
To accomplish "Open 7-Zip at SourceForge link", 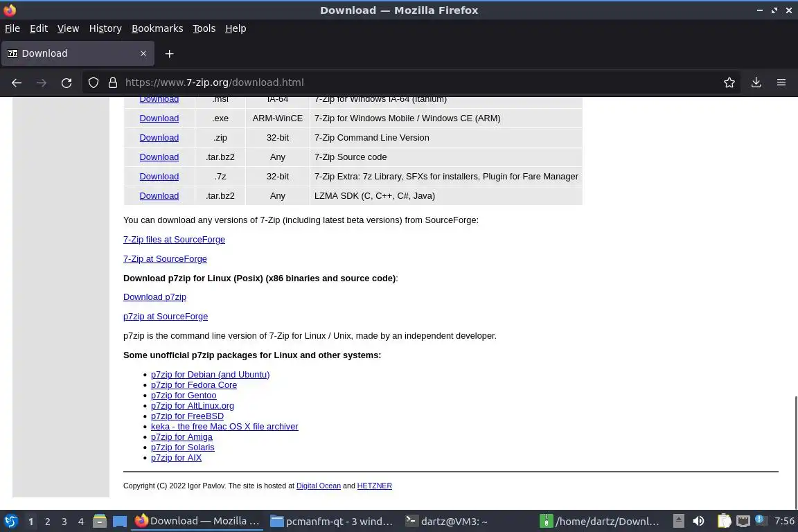I will [165, 258].
